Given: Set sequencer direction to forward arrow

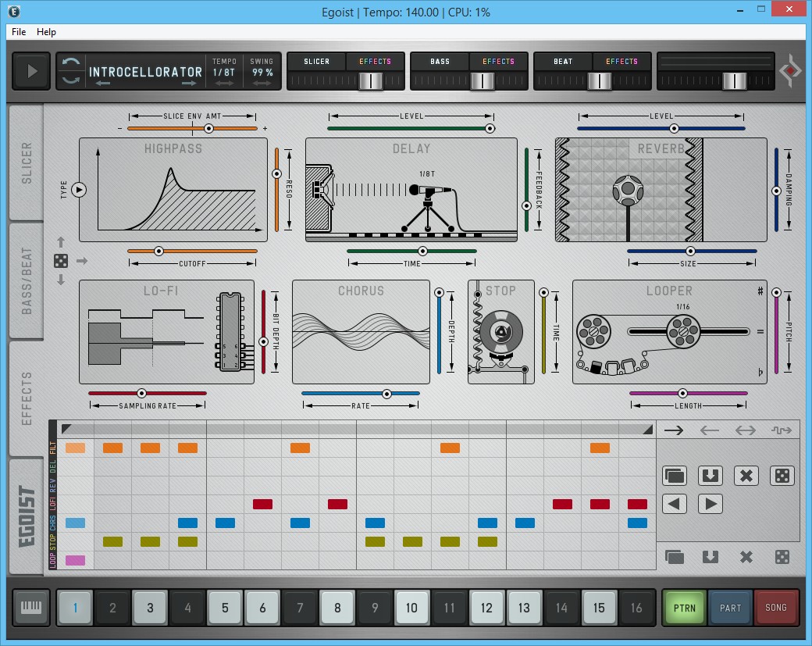Looking at the screenshot, I should (674, 430).
